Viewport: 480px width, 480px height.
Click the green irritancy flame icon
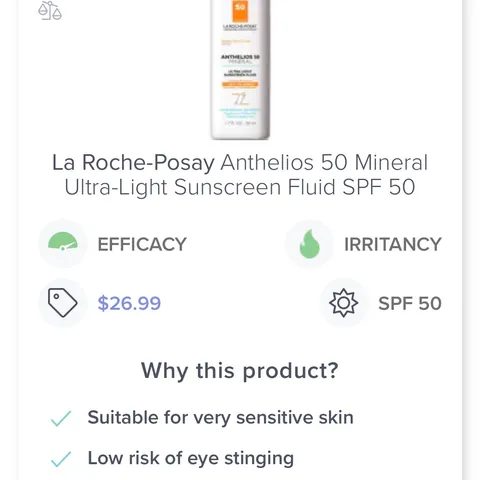coord(309,244)
